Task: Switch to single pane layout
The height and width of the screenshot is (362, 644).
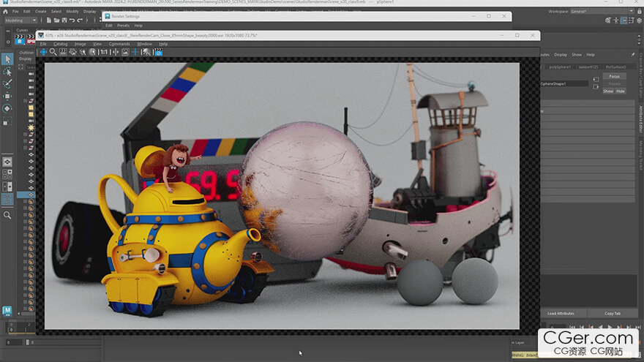Action: [7, 162]
